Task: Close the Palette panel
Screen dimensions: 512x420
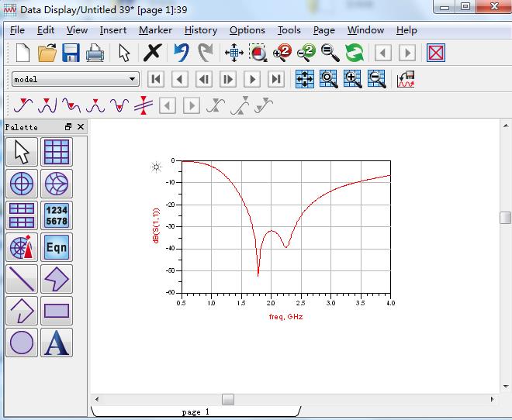Action: pos(81,127)
